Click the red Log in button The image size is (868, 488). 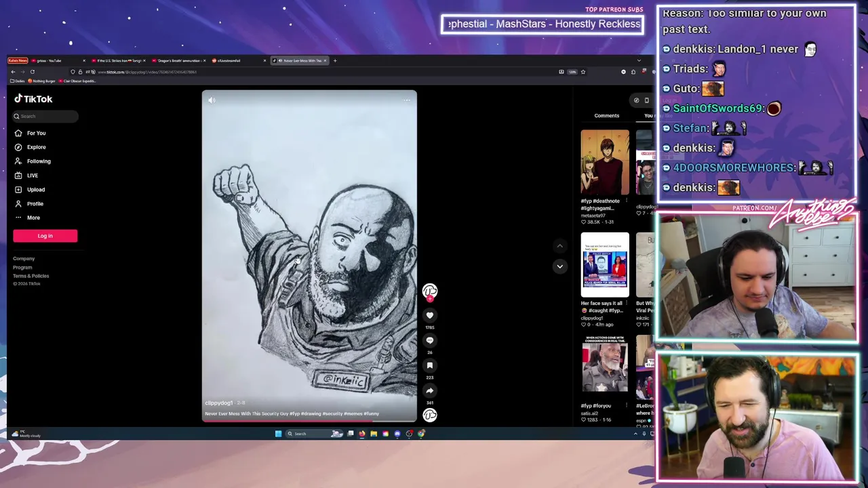click(x=45, y=236)
